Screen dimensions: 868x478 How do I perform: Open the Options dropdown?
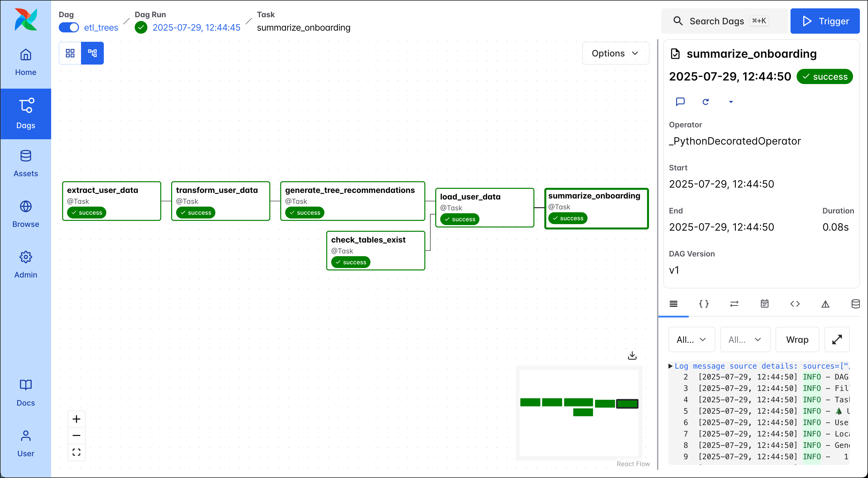[615, 53]
